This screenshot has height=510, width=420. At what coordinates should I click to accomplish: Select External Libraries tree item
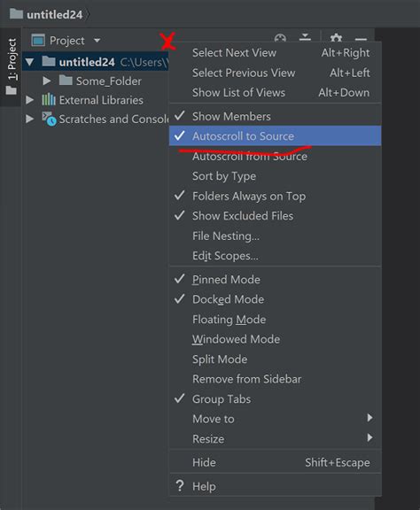[x=101, y=100]
